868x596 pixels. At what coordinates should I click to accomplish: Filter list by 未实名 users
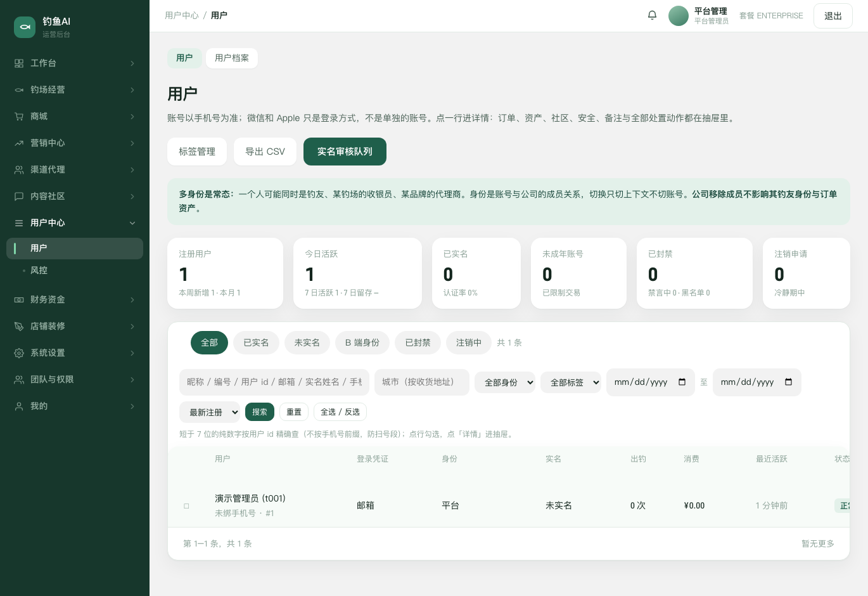pyautogui.click(x=307, y=343)
